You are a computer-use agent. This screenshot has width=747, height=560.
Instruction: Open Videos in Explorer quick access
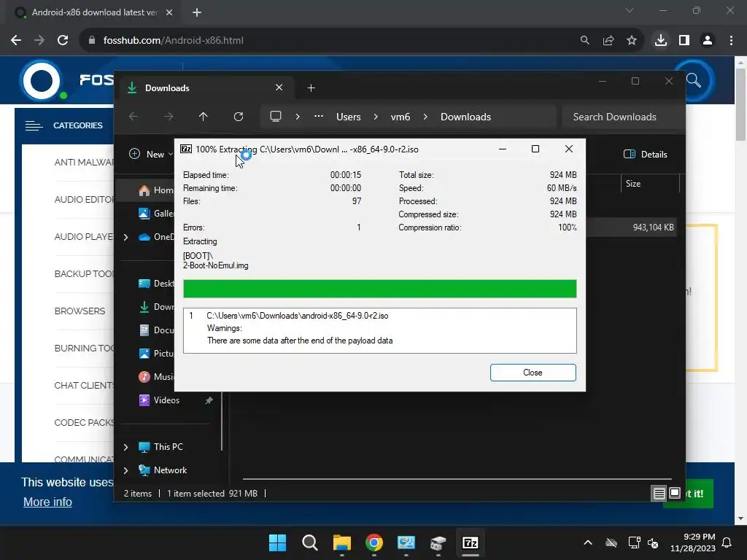point(159,400)
